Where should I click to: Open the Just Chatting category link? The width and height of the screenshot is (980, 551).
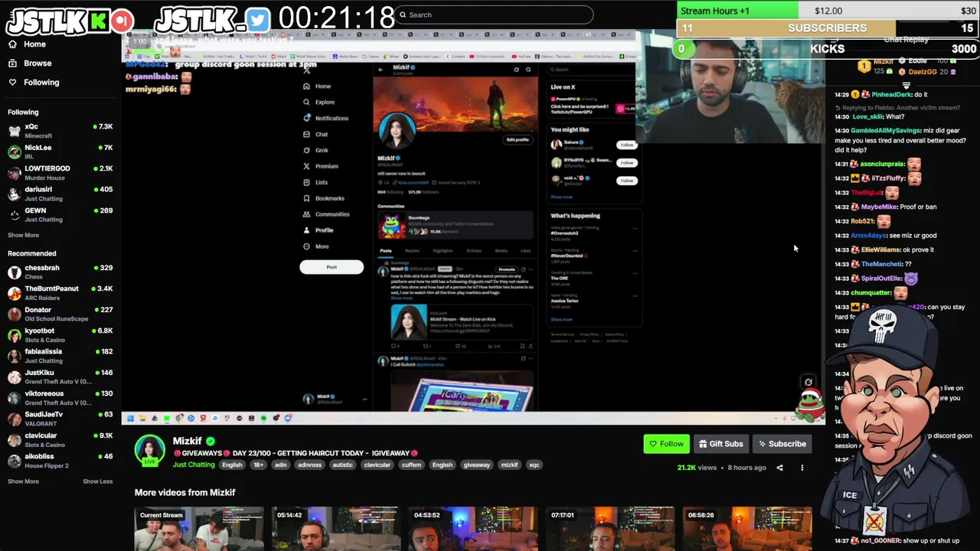(194, 465)
